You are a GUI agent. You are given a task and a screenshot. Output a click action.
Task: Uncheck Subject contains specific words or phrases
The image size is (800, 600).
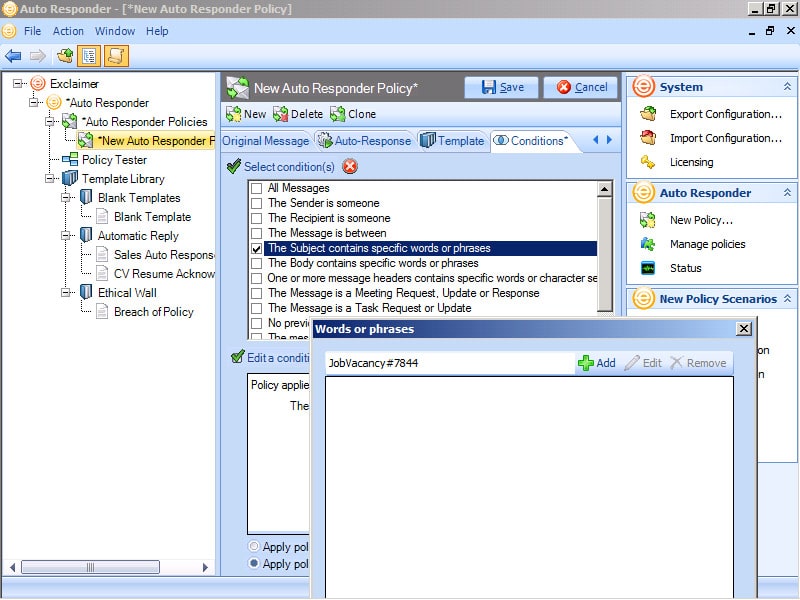[257, 248]
